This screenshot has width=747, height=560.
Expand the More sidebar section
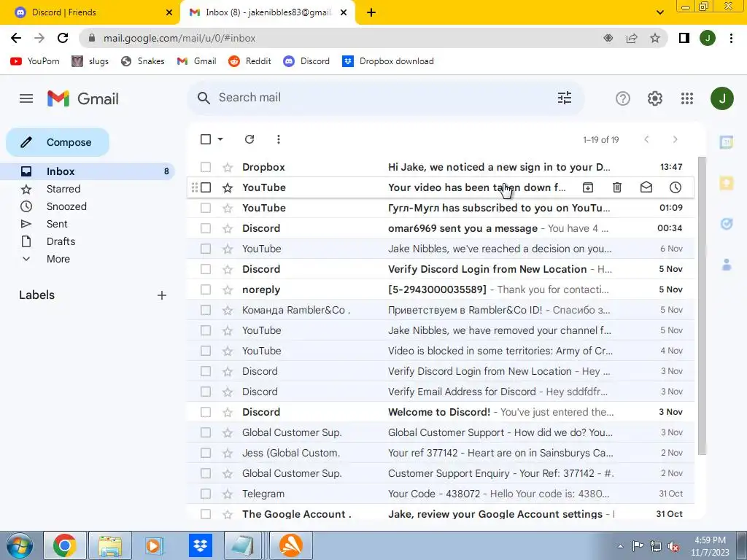tap(58, 259)
